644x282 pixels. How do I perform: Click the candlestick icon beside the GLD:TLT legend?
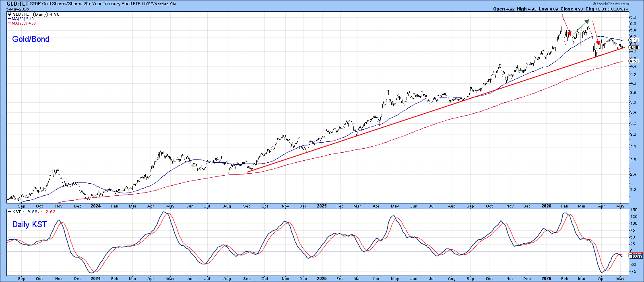(x=9, y=15)
